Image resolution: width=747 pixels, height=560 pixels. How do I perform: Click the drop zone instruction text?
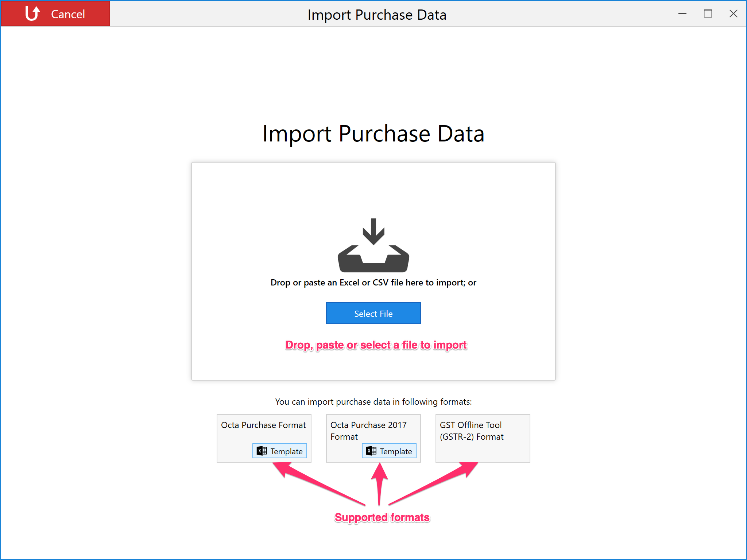point(373,283)
